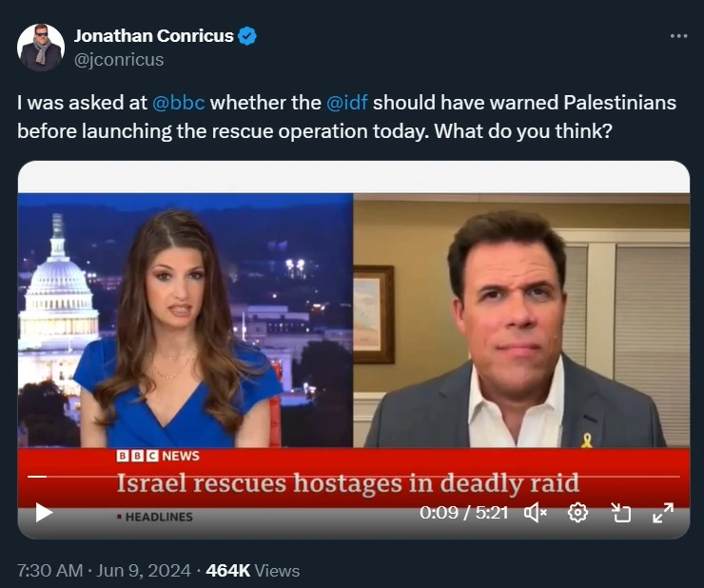The height and width of the screenshot is (588, 704).
Task: Click the Israel rescues hostages headline banner
Action: (x=348, y=483)
